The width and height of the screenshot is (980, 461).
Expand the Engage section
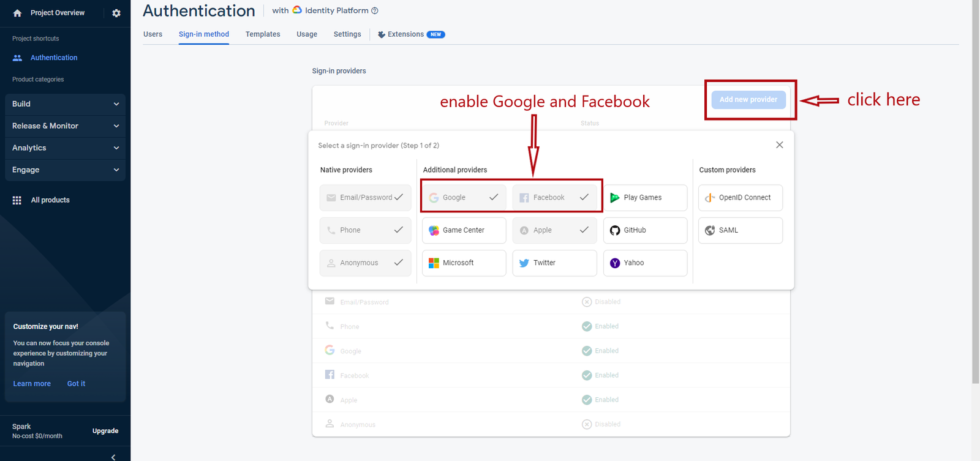[65, 170]
